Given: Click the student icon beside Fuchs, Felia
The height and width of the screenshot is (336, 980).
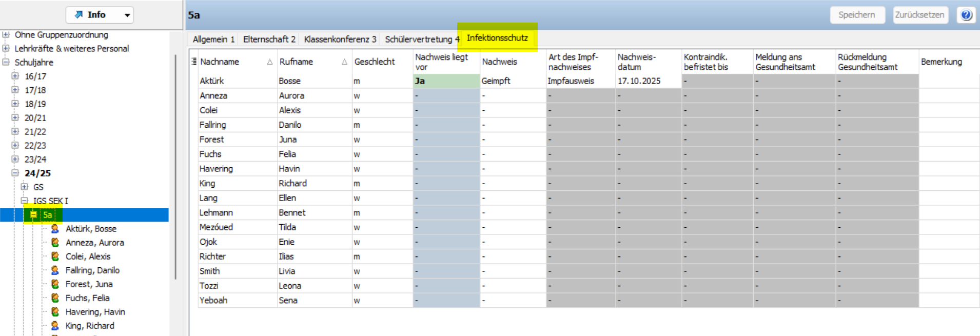Looking at the screenshot, I should (x=55, y=298).
